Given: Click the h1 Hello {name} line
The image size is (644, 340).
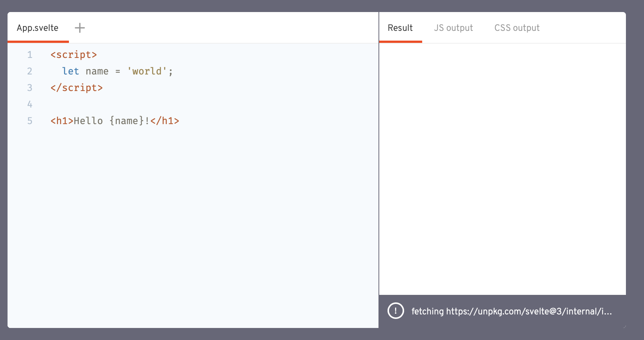Looking at the screenshot, I should tap(114, 121).
